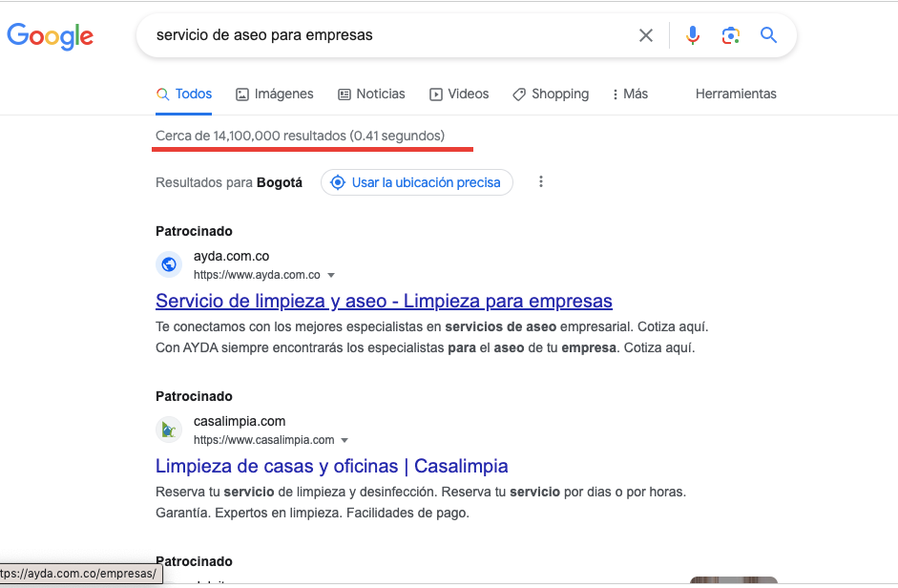Screen dimensions: 898x588
Task: Open Servicio de limpieza y aseo link
Action: (x=384, y=301)
